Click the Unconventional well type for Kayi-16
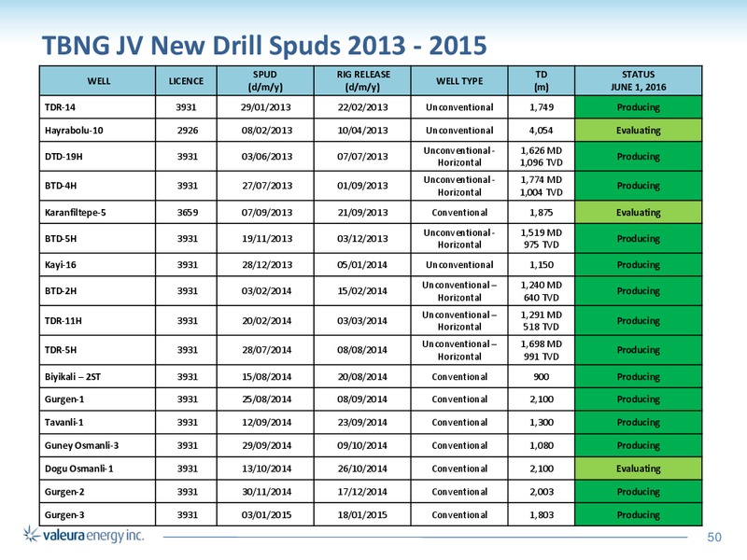Image resolution: width=747 pixels, height=560 pixels. click(459, 265)
